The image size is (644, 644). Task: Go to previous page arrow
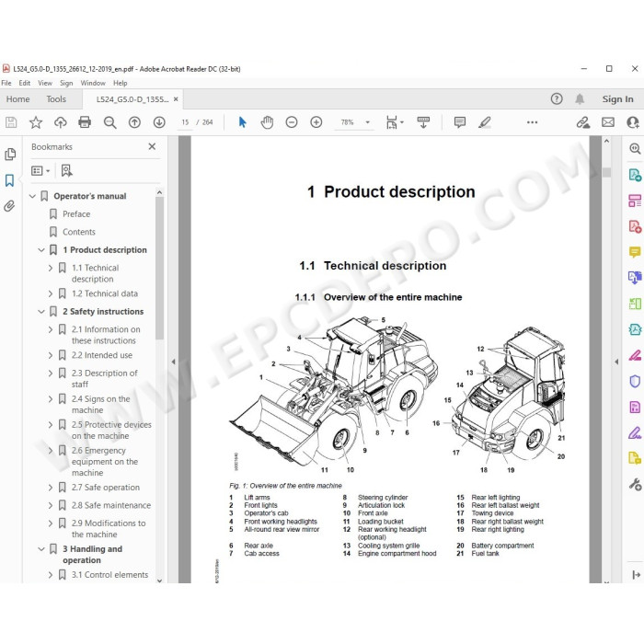pyautogui.click(x=134, y=122)
